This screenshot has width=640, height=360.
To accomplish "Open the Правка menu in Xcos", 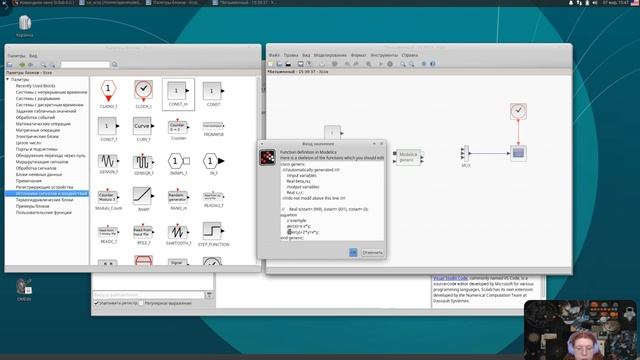I will coord(291,55).
